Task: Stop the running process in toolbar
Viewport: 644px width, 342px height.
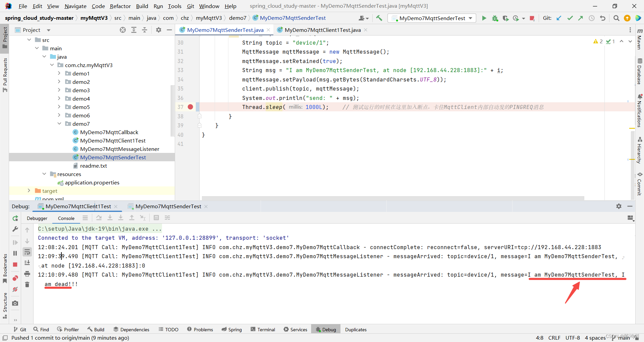Action: pyautogui.click(x=532, y=18)
